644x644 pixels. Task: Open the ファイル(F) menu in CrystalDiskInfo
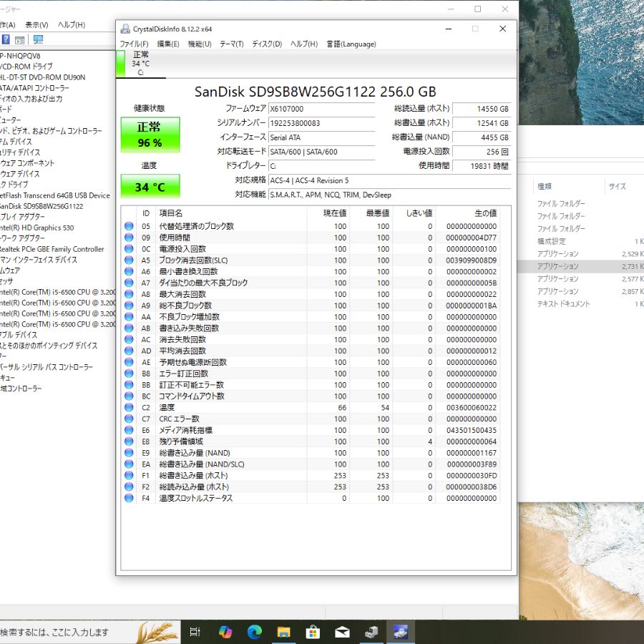click(135, 44)
